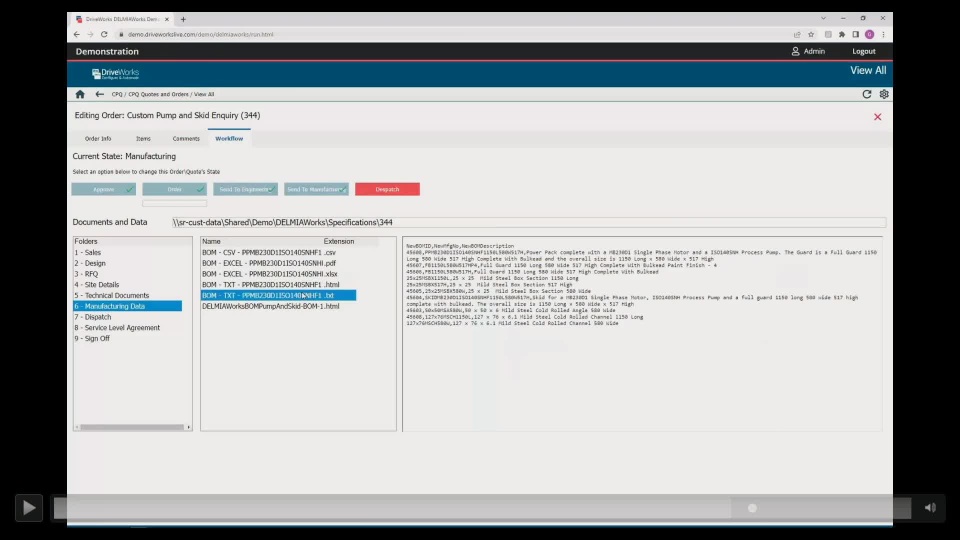Open a new browser tab
This screenshot has height=540, width=960.
(x=183, y=19)
